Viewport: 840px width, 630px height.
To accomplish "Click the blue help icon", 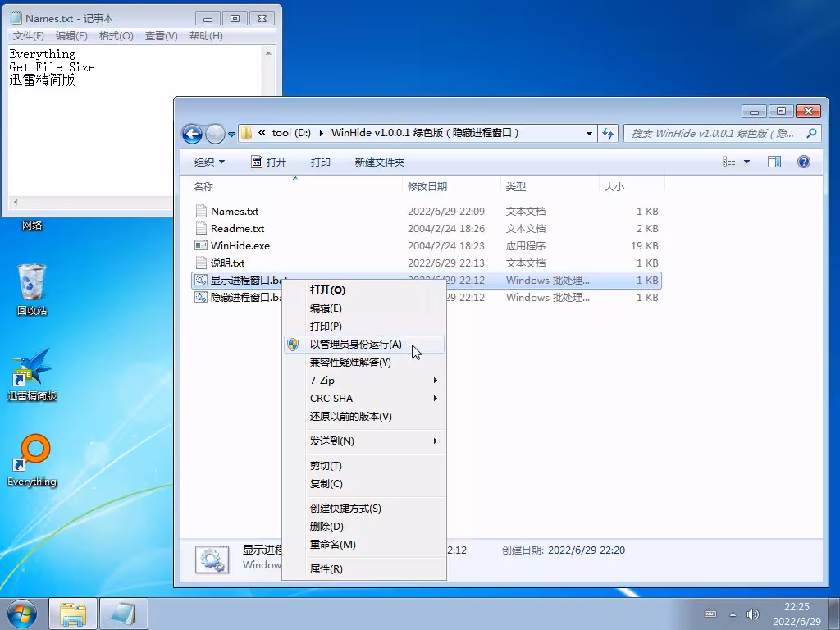I will 804,162.
